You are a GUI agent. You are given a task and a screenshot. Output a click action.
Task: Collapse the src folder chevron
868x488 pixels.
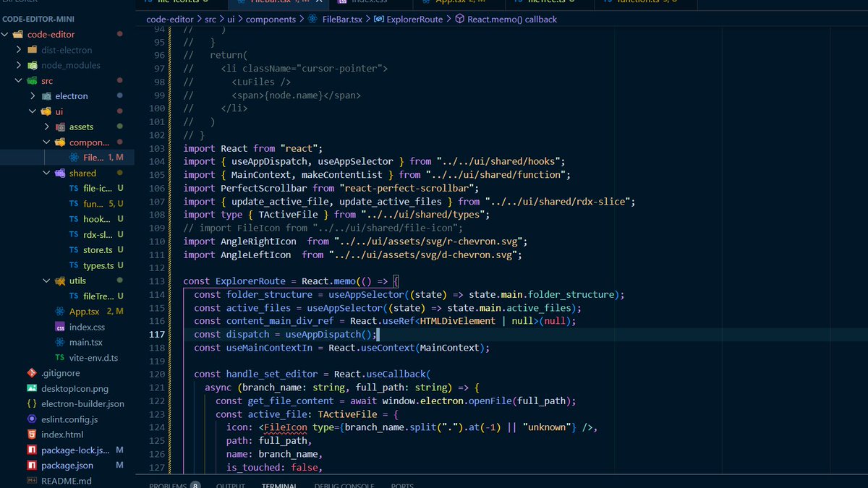[19, 81]
